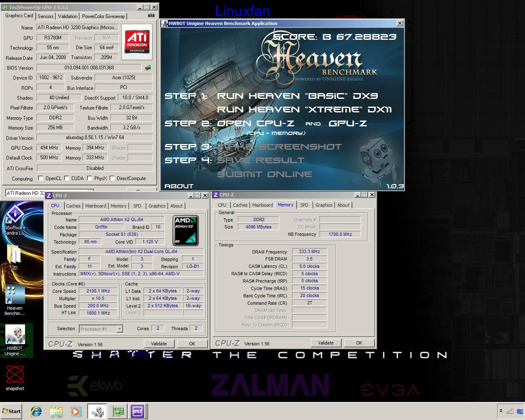The image size is (525, 420).
Task: Click network signal tray icon
Action: click(510, 411)
